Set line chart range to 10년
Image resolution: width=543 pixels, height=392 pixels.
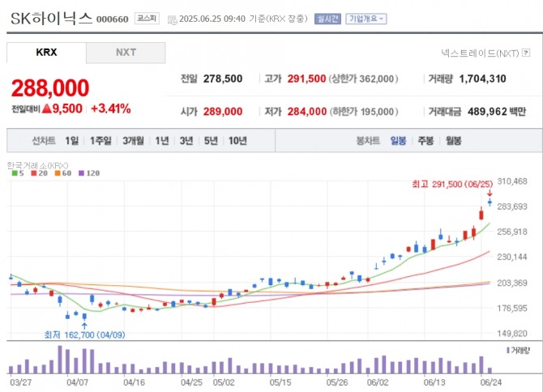(237, 140)
